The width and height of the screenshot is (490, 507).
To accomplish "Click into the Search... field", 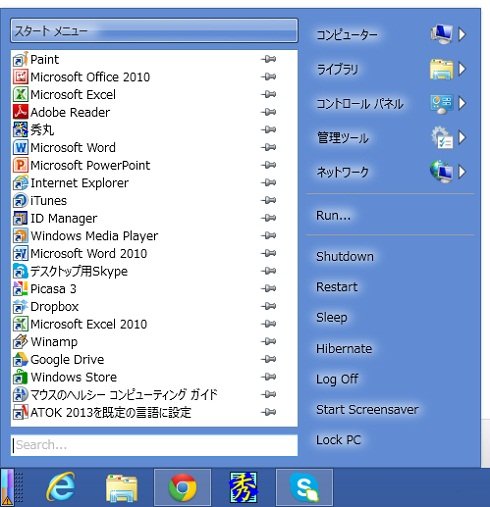I will pos(154,445).
